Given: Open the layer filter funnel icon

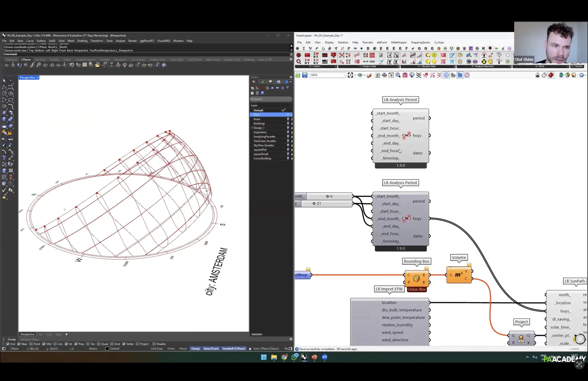Looking at the screenshot, I should click(x=288, y=88).
